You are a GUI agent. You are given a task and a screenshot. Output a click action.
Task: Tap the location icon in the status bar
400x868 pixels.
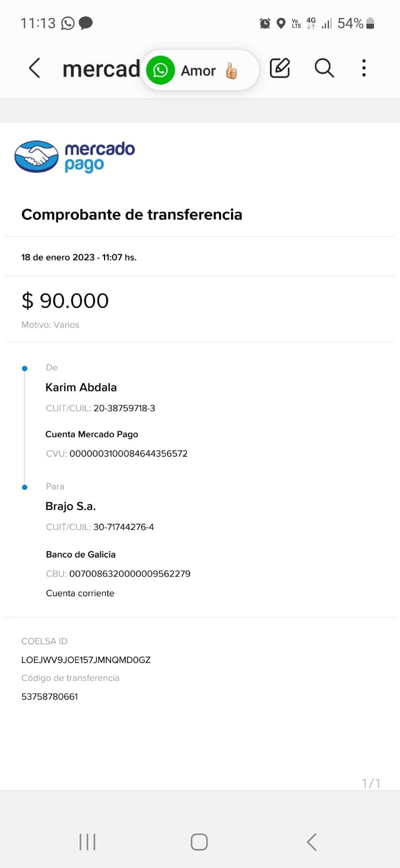(x=281, y=23)
